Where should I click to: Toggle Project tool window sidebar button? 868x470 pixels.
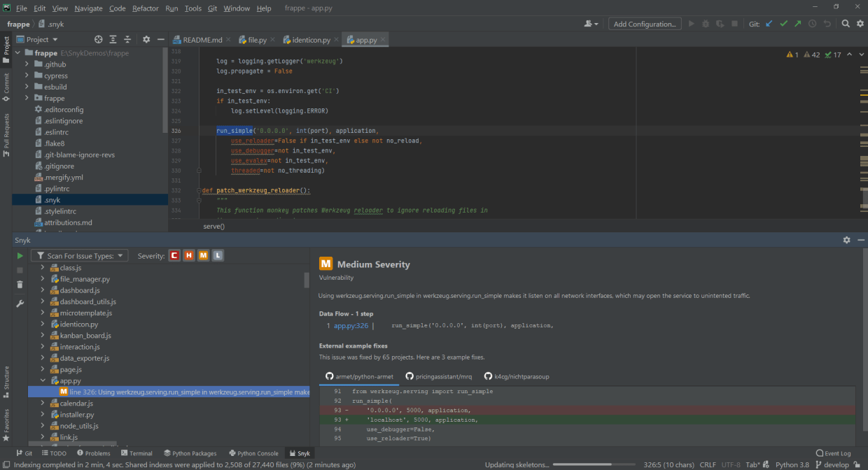click(x=6, y=50)
